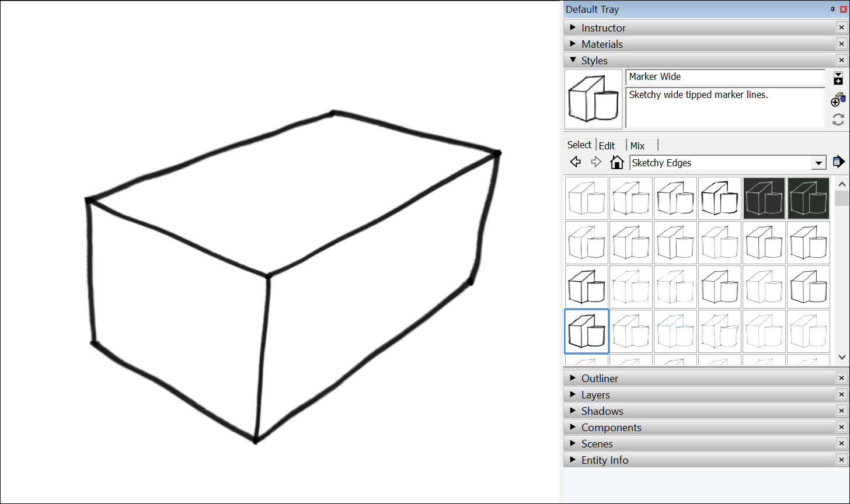Switch to the Edit tab
The height and width of the screenshot is (504, 850).
[608, 145]
